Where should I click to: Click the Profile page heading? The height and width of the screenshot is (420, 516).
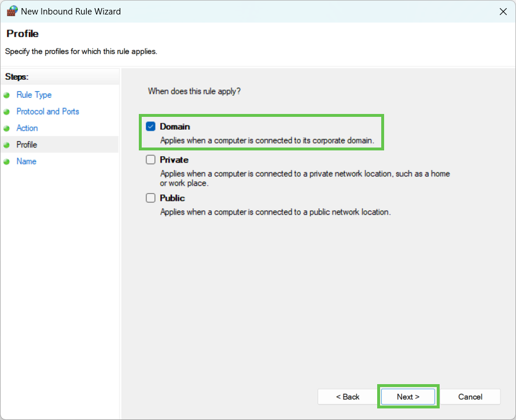pos(23,34)
